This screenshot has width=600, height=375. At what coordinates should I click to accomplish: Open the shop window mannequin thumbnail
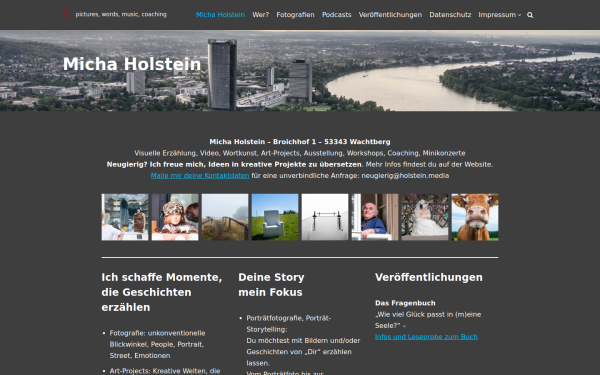(125, 217)
